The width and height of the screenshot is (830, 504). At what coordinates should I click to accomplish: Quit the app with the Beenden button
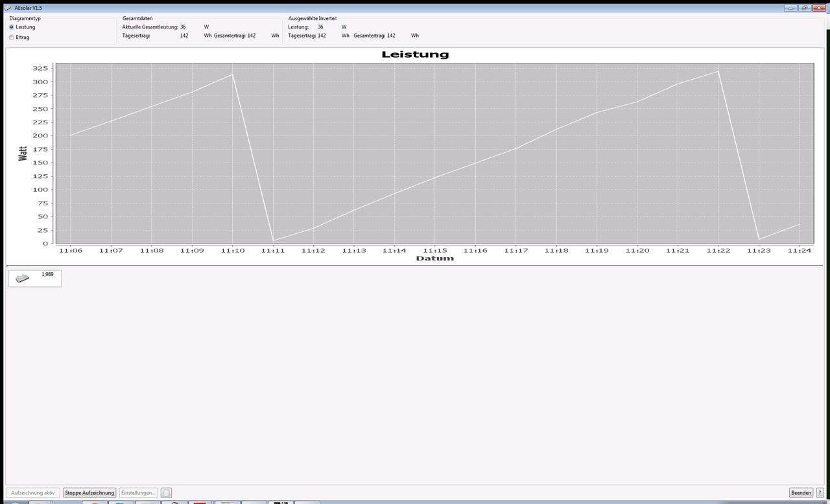click(801, 493)
